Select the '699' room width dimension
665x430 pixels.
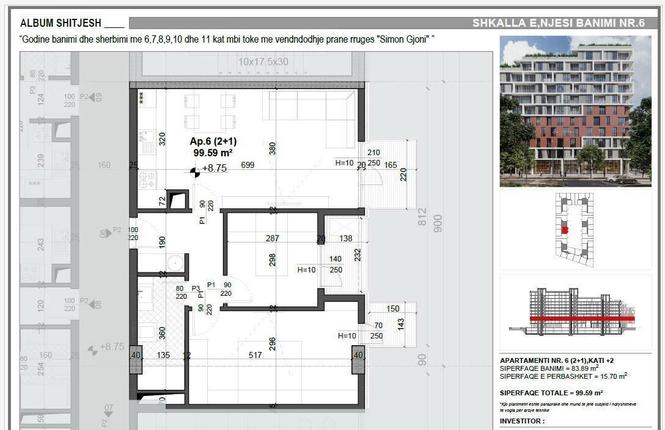[248, 165]
